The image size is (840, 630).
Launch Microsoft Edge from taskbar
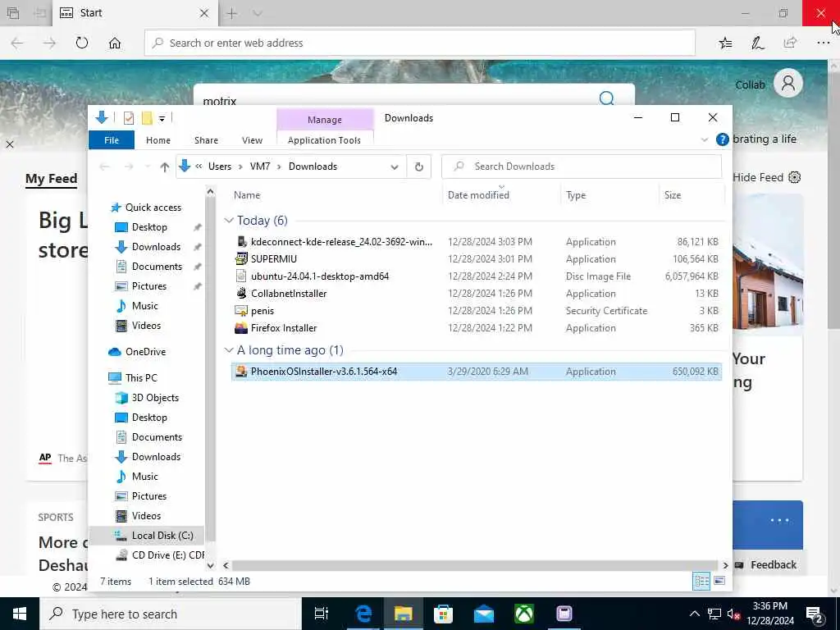pyautogui.click(x=363, y=614)
